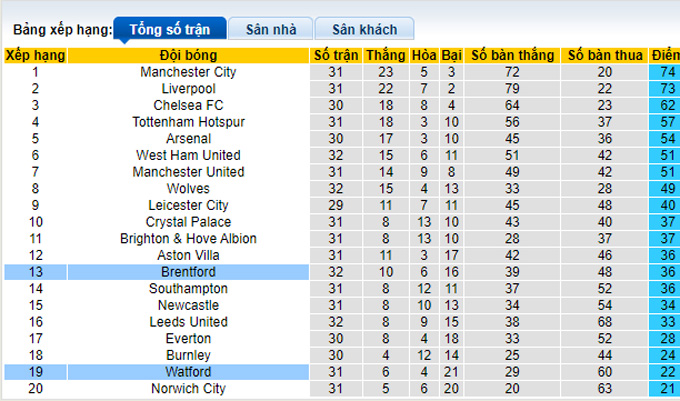Click Tottenham Hotspur team name
This screenshot has height=401, width=680.
click(x=188, y=122)
